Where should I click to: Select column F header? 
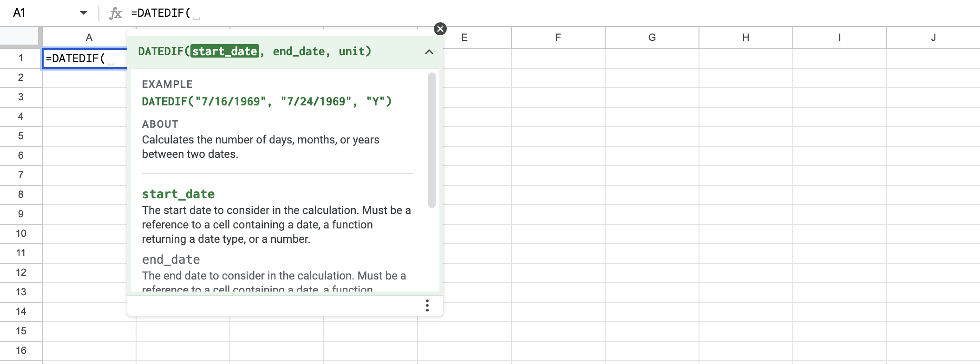coord(558,38)
